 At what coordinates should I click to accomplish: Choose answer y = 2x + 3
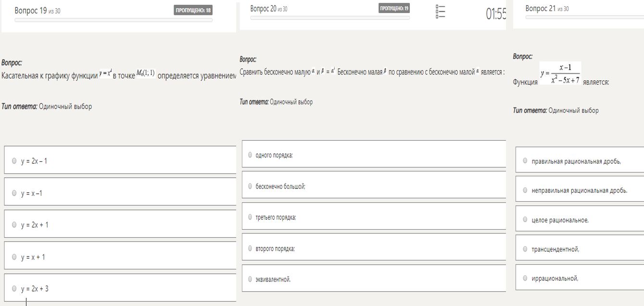(15, 289)
